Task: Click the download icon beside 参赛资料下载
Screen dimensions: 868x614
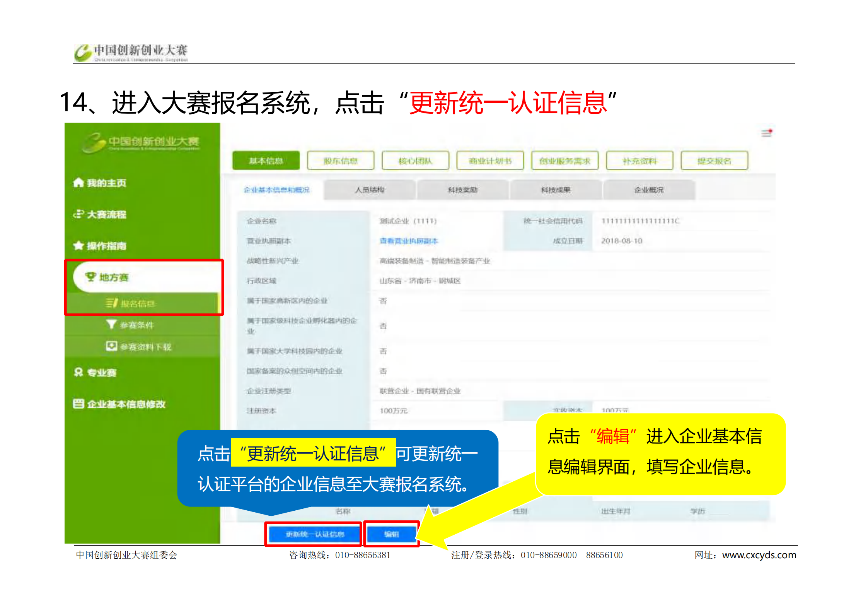Action: 111,346
